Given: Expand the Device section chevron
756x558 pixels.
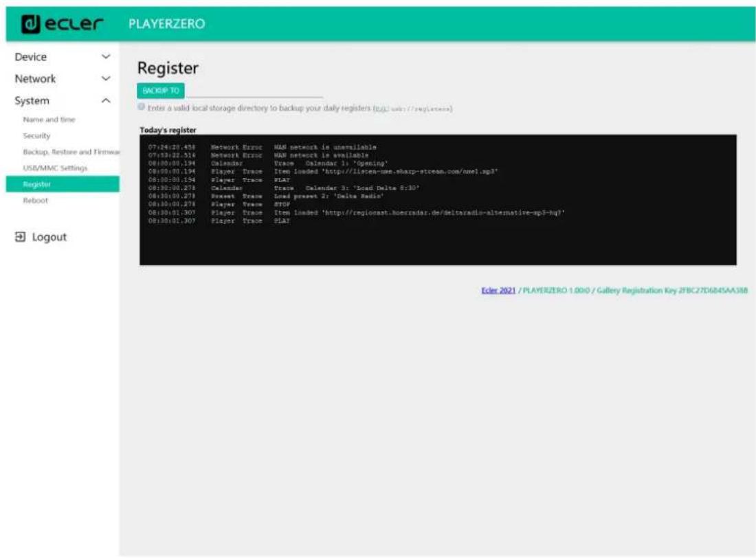Looking at the screenshot, I should point(105,56).
